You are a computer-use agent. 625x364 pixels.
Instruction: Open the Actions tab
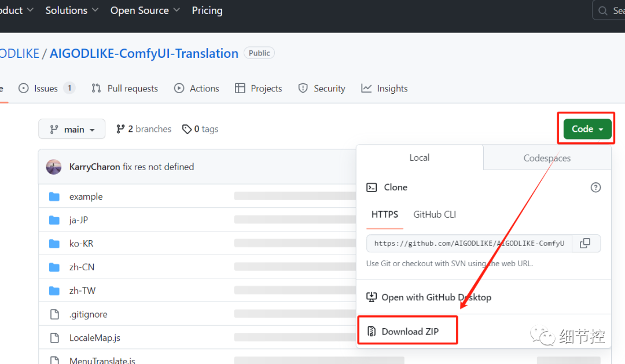[x=197, y=89]
